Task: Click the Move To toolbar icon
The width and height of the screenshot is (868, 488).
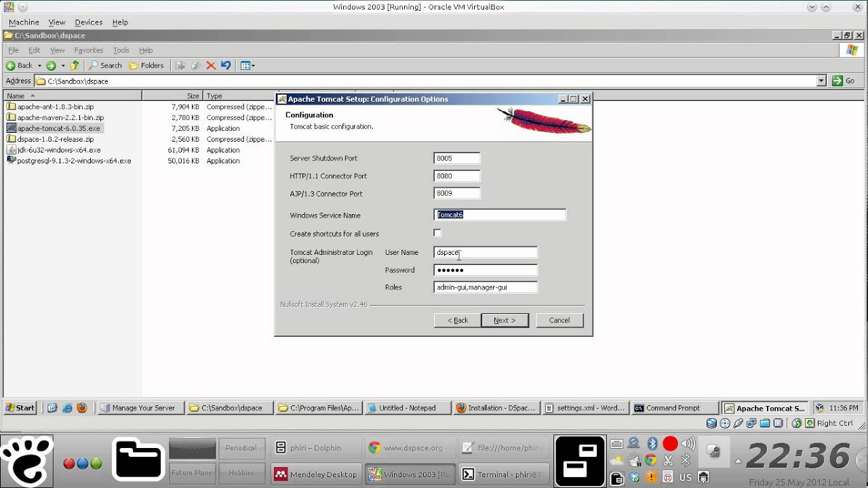Action: coord(180,66)
